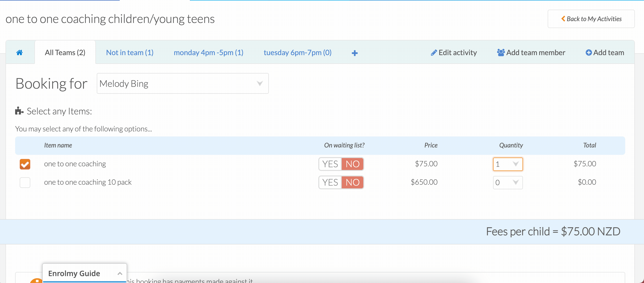Click the orange chevron in Back to My Activities
Image resolution: width=644 pixels, height=283 pixels.
[x=563, y=19]
